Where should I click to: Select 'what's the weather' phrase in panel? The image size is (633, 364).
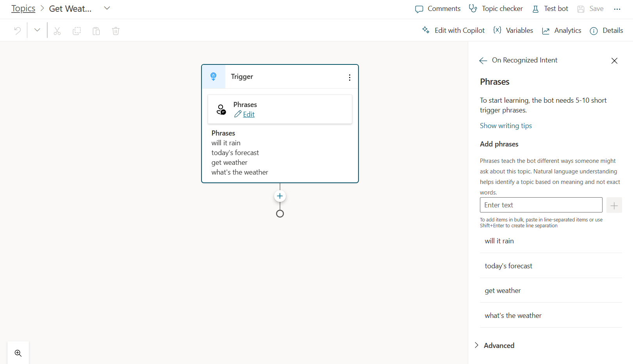551,316
